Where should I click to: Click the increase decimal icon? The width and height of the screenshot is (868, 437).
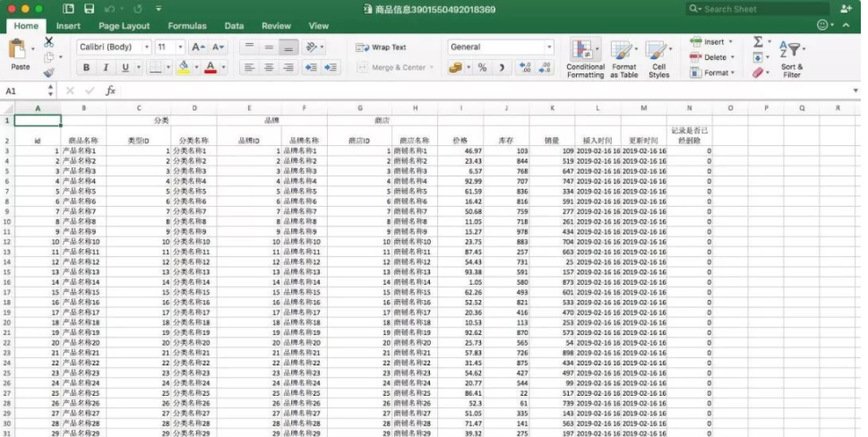[525, 67]
